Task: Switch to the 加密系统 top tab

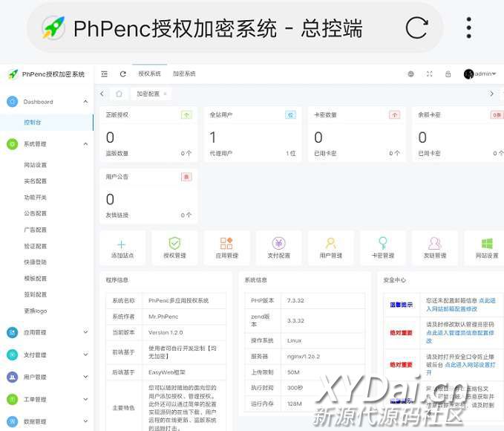Action: click(184, 74)
